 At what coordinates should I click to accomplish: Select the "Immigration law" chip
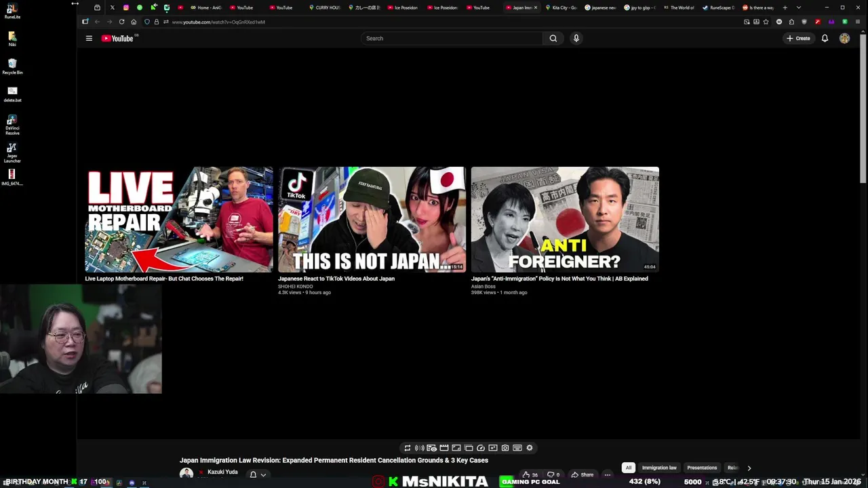tap(659, 468)
